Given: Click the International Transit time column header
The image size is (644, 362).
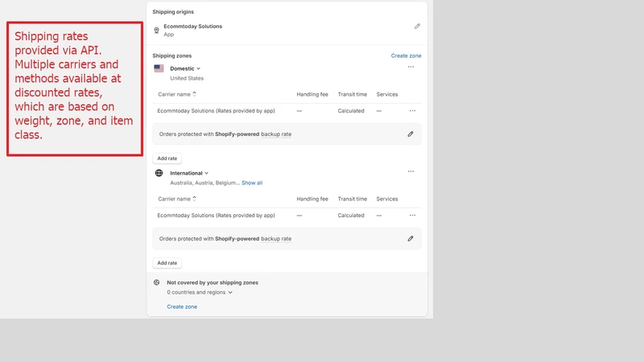Looking at the screenshot, I should [x=353, y=199].
